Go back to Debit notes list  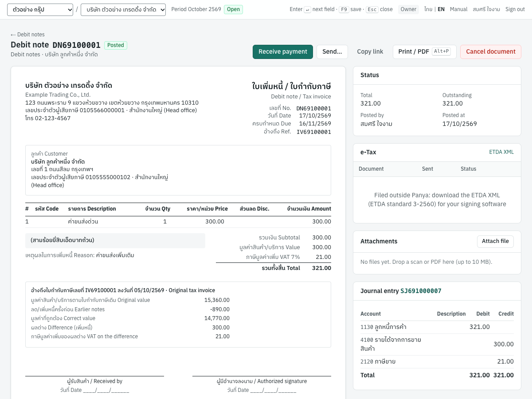tap(27, 35)
